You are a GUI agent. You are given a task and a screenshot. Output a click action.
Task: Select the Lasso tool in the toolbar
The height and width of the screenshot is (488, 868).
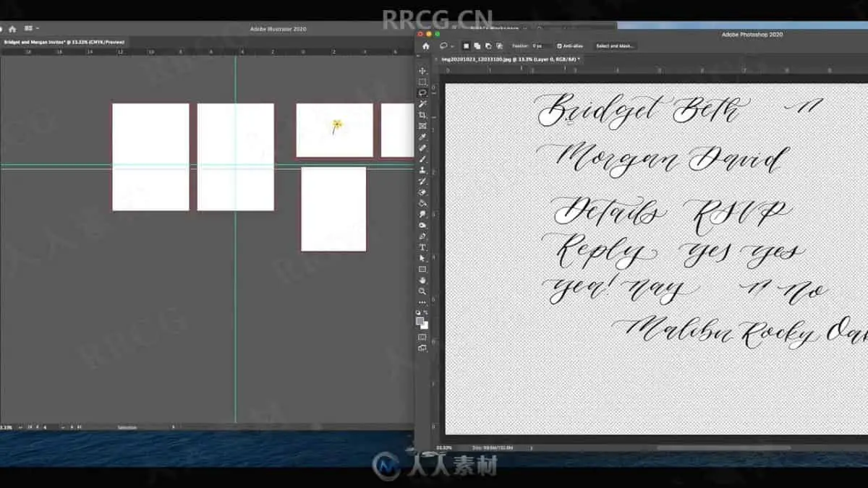tap(422, 93)
